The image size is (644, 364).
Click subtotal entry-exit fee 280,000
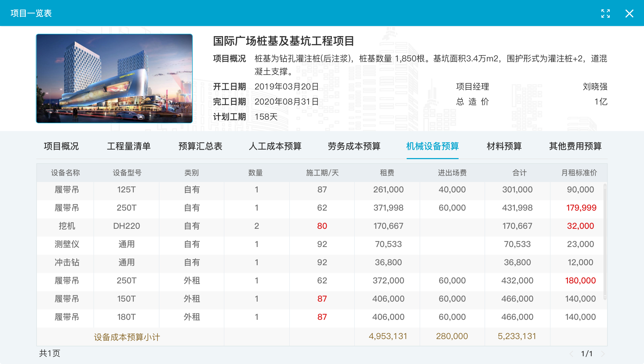click(x=452, y=336)
